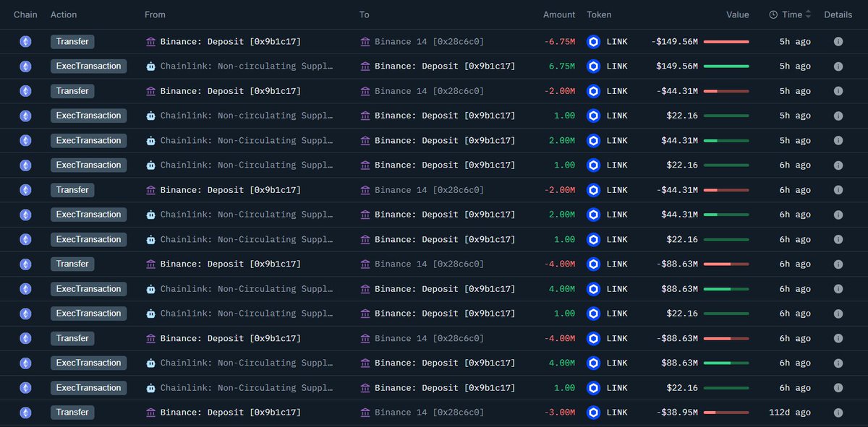
Task: Click the Token column header
Action: coord(599,14)
